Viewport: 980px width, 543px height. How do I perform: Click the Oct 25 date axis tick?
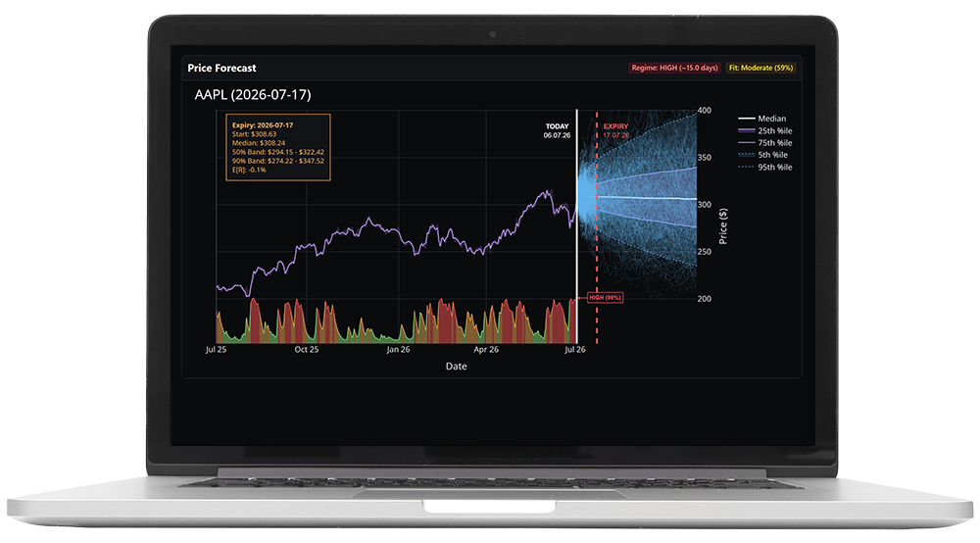coord(307,349)
